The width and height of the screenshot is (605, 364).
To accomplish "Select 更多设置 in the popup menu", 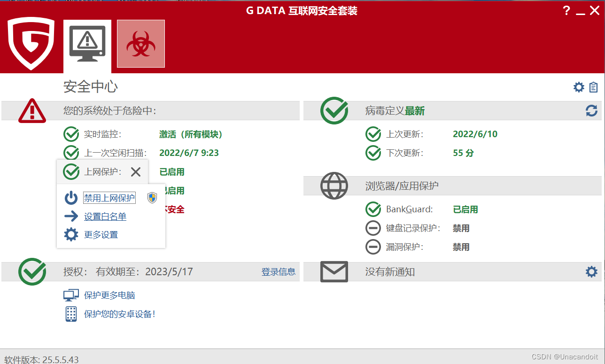I will coord(101,235).
